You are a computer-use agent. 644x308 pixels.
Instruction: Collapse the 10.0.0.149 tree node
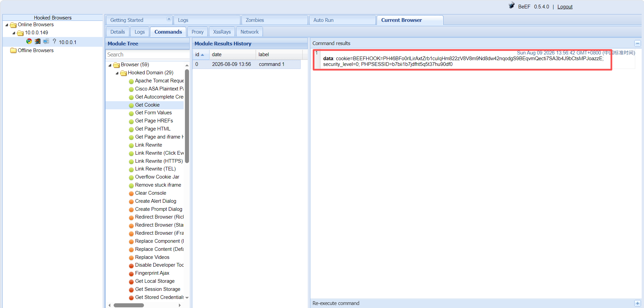click(14, 33)
